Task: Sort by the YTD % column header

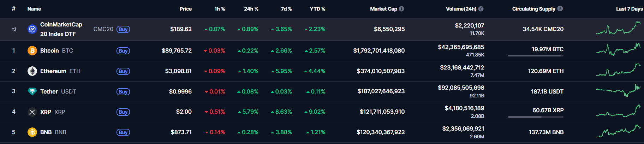Action: (x=317, y=9)
